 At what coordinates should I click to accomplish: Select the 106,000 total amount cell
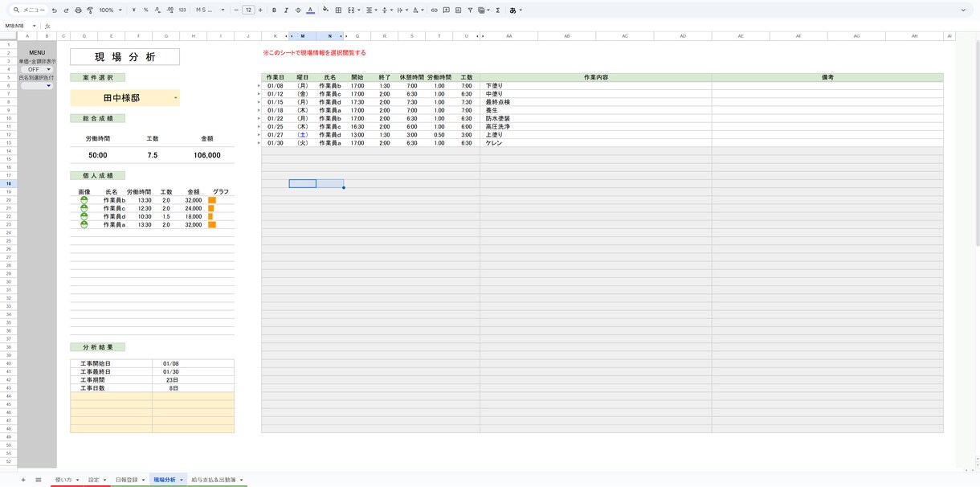tap(207, 155)
